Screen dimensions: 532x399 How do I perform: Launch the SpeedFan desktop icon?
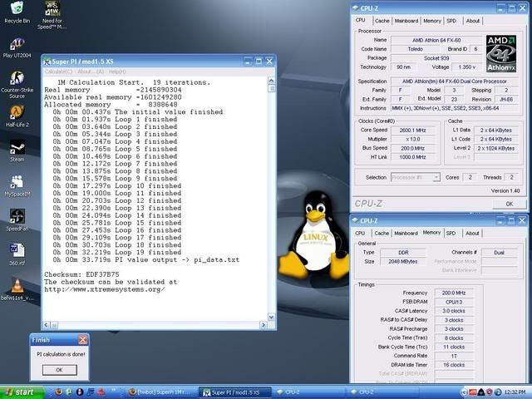16,216
